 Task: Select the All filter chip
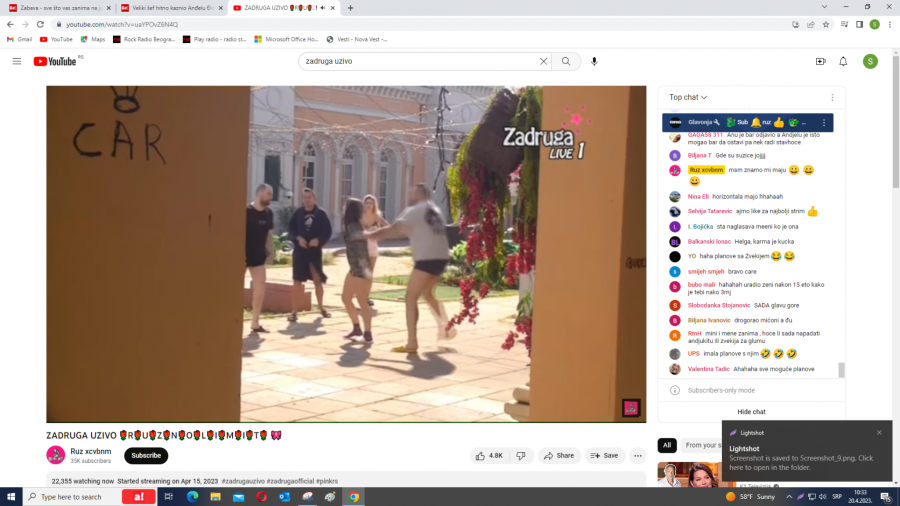[x=666, y=445]
